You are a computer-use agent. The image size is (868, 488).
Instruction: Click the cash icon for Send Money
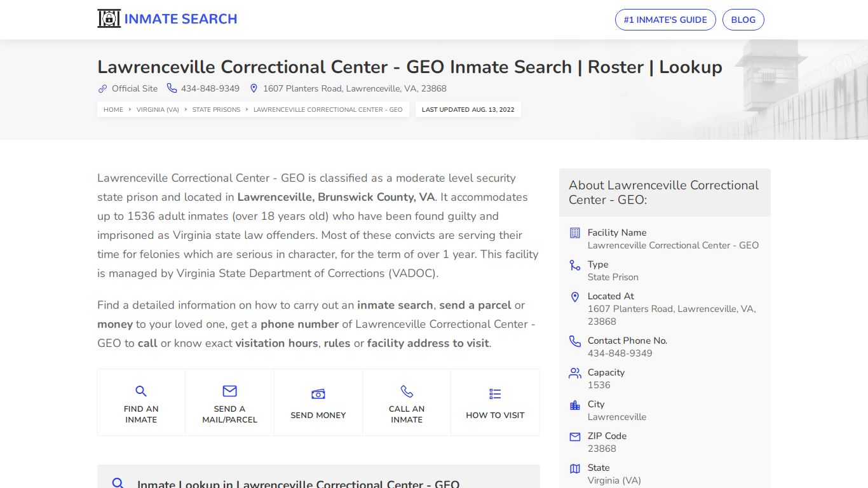(318, 394)
